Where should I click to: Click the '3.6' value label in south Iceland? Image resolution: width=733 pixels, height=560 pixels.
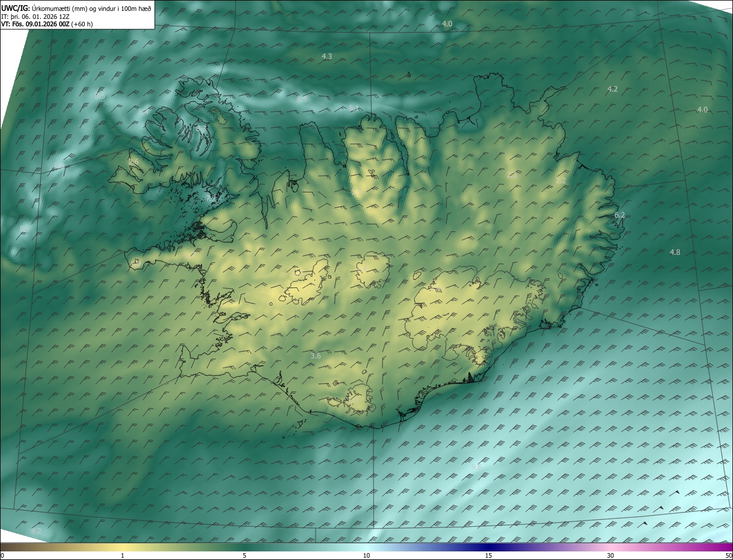pos(316,356)
